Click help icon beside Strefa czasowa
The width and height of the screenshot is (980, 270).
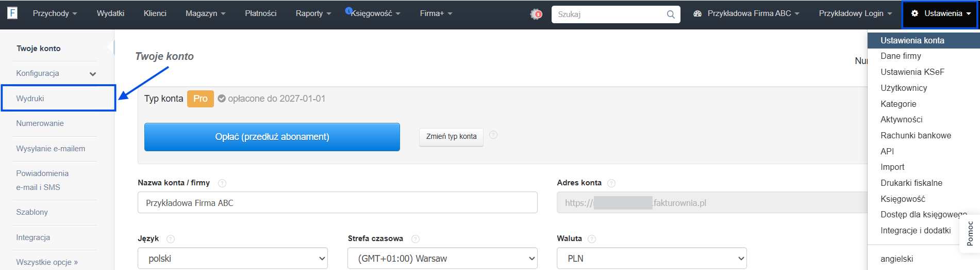click(x=416, y=239)
